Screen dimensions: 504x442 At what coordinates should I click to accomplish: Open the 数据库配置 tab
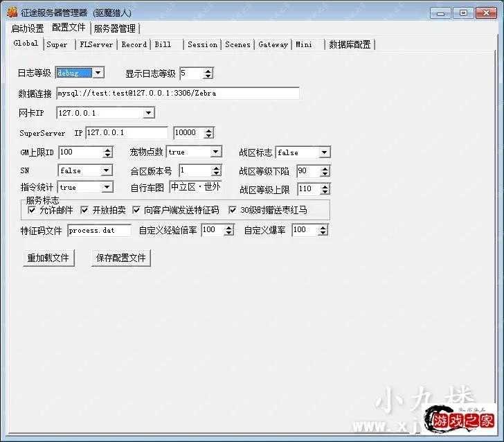[x=350, y=44]
